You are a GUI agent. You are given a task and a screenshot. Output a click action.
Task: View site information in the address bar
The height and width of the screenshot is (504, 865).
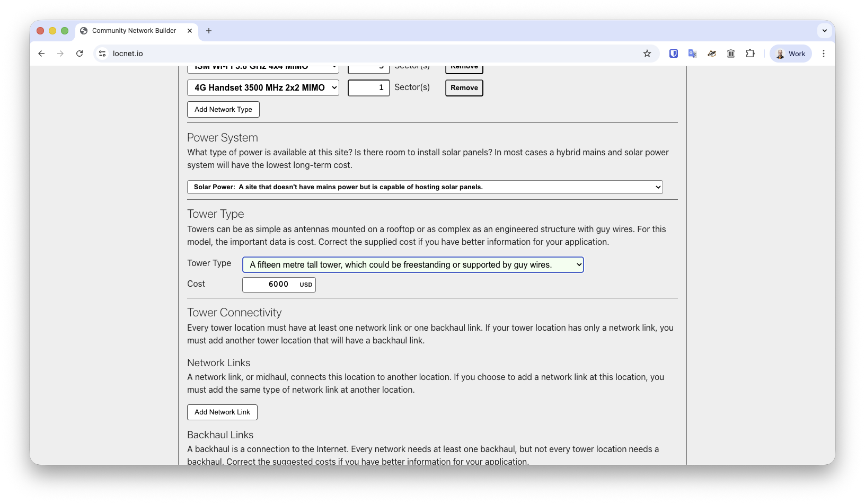(x=102, y=54)
